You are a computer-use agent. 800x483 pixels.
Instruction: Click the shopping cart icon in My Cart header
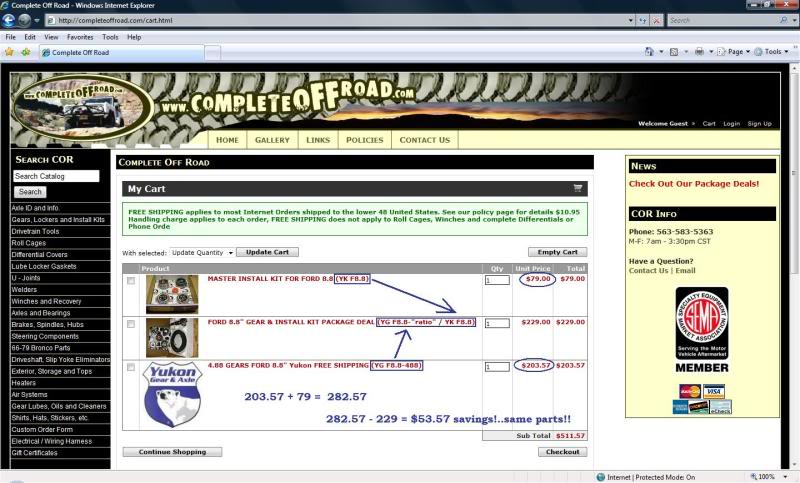[578, 188]
